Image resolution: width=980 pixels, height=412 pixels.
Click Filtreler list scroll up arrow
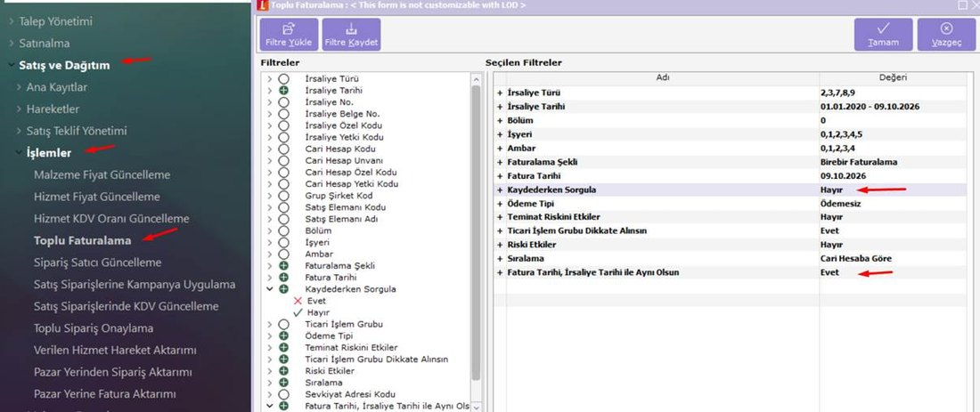(477, 79)
